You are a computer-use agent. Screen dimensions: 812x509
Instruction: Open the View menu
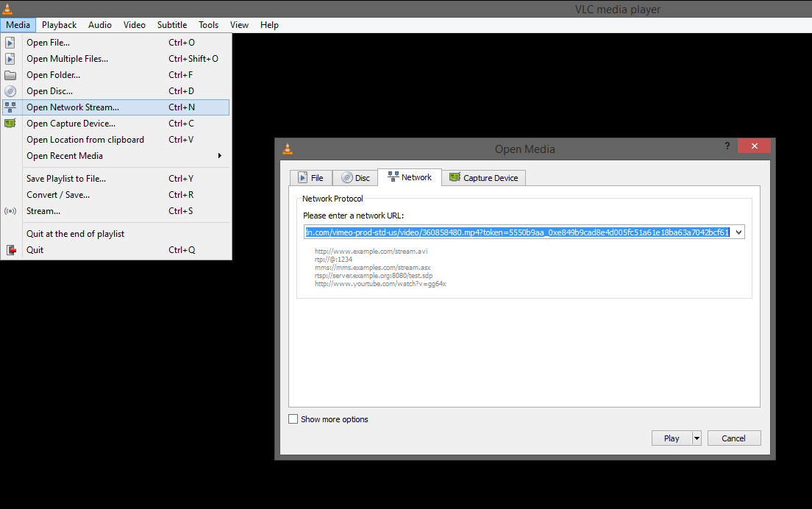pyautogui.click(x=239, y=25)
